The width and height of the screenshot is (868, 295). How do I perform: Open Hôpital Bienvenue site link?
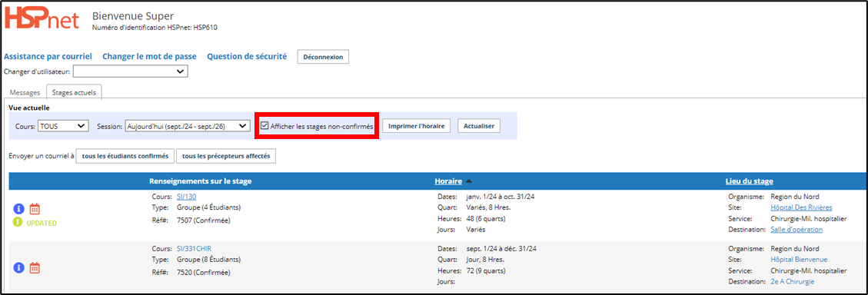(x=799, y=260)
